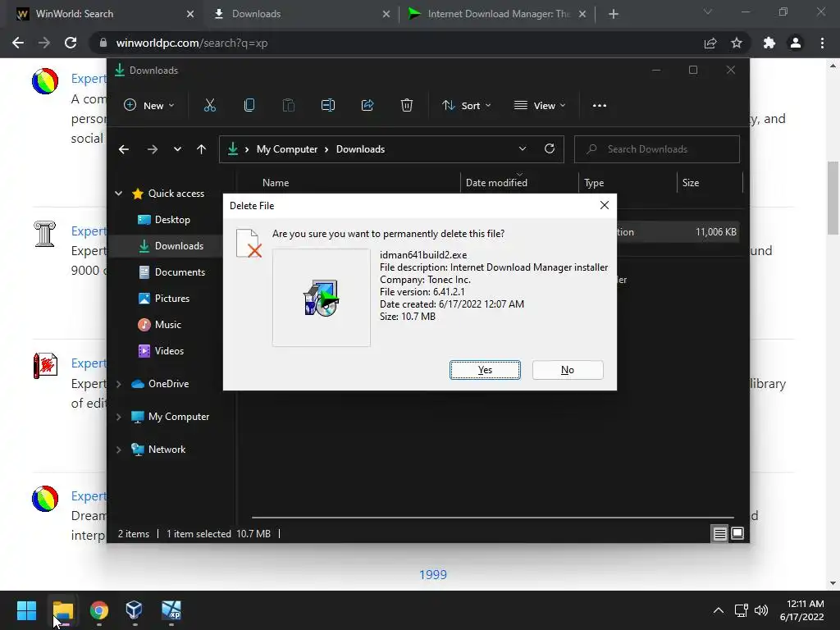
Task: Open a new Chrome tab
Action: 614,14
